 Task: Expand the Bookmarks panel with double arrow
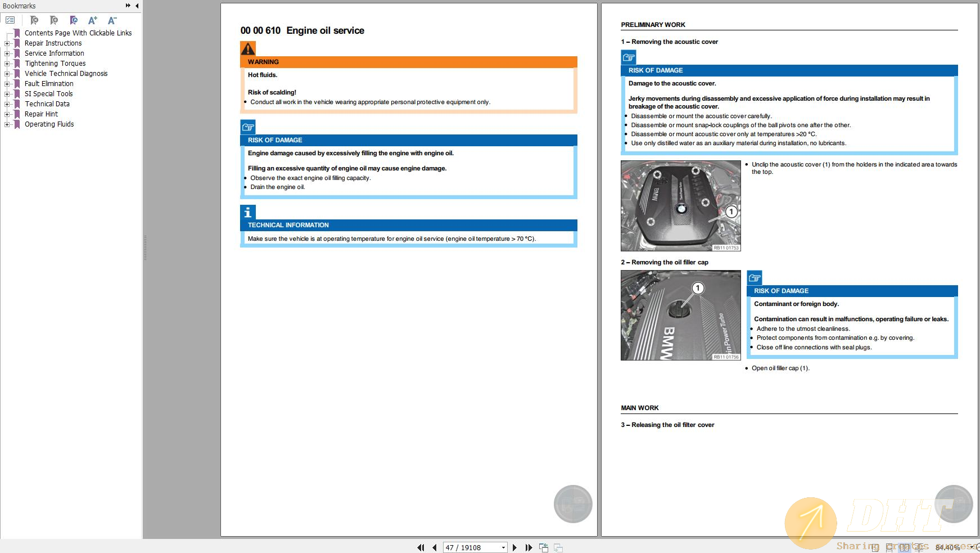coord(128,6)
